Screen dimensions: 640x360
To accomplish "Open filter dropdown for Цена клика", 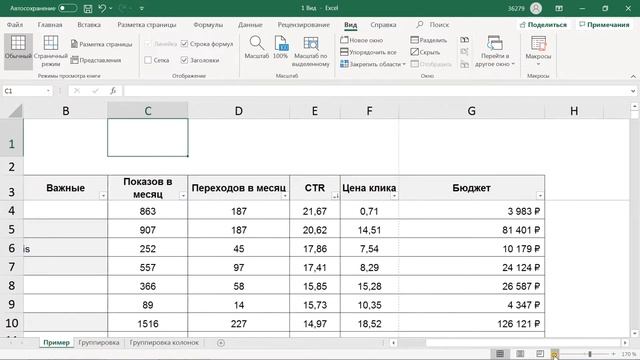I will (394, 196).
